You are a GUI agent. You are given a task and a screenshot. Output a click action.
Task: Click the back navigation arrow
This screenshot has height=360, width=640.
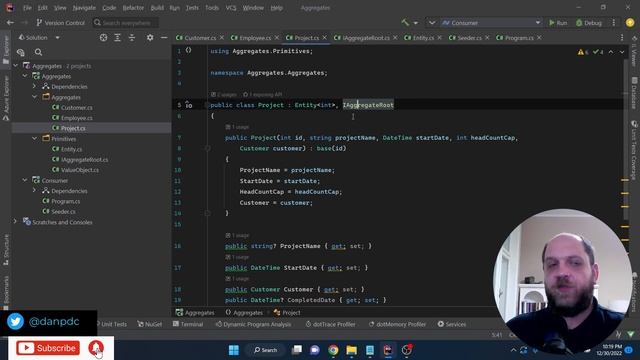click(x=10, y=23)
